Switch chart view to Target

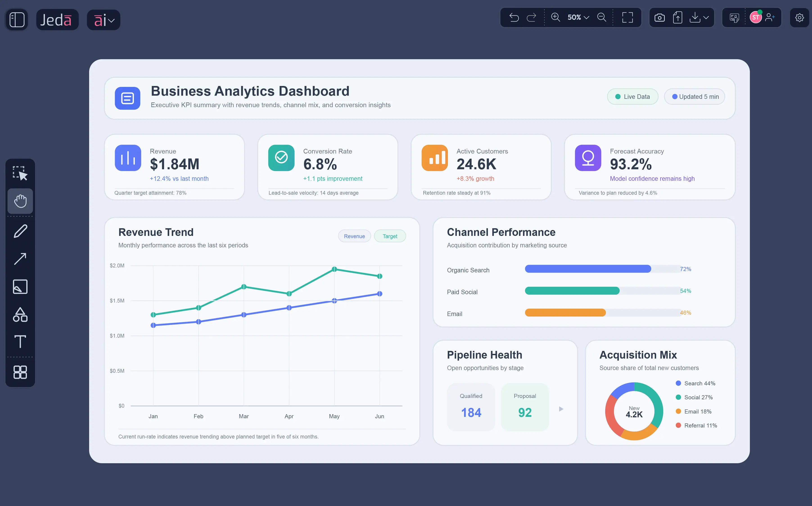[390, 236]
